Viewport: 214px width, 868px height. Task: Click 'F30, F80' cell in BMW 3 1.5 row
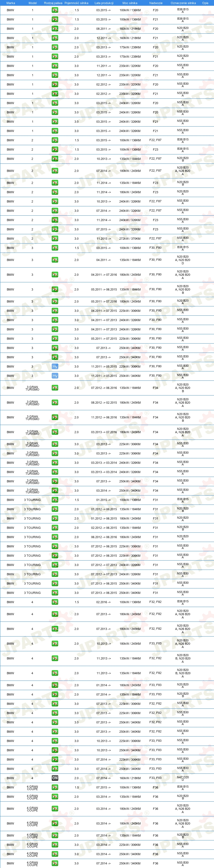click(155, 248)
